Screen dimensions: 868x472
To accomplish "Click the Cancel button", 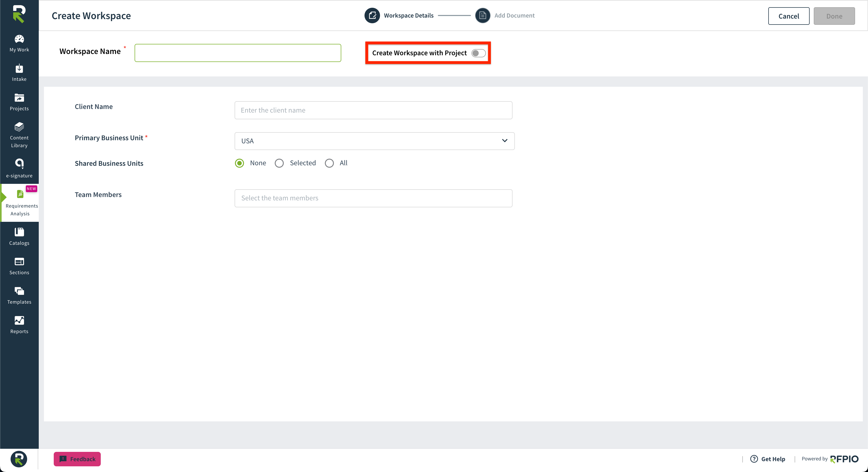I will coord(788,16).
